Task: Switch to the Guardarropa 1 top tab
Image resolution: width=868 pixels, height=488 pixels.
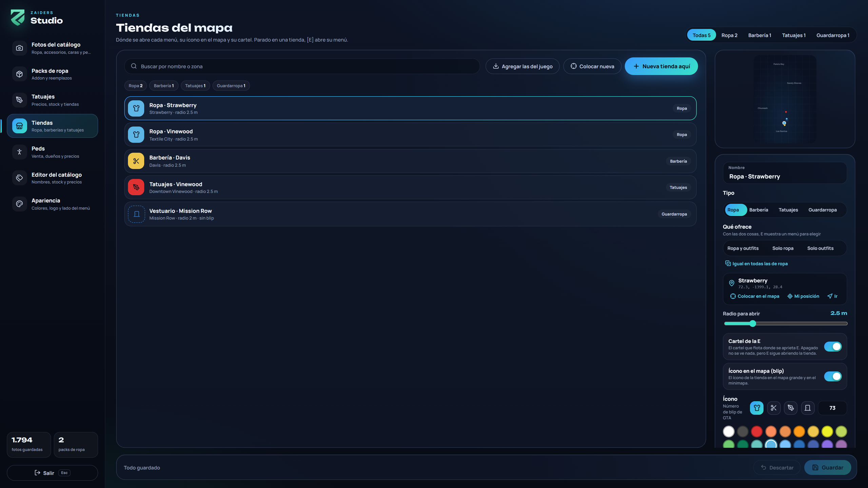Action: pos(833,35)
